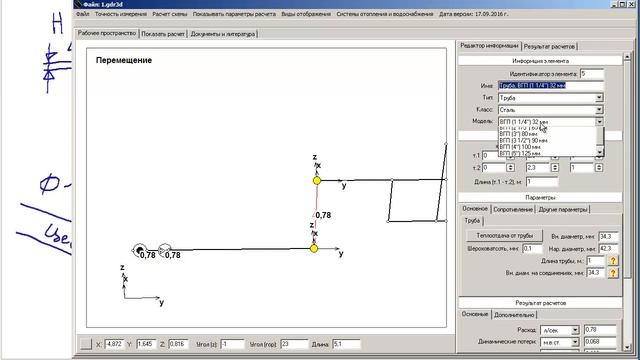Click the X coordinate field
The width and height of the screenshot is (640, 360).
tap(114, 344)
